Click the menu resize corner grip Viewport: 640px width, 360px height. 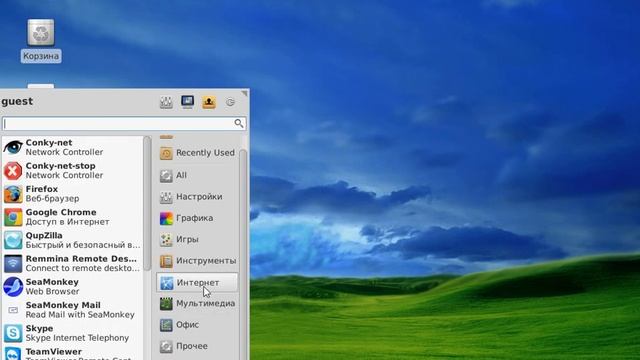[x=244, y=93]
